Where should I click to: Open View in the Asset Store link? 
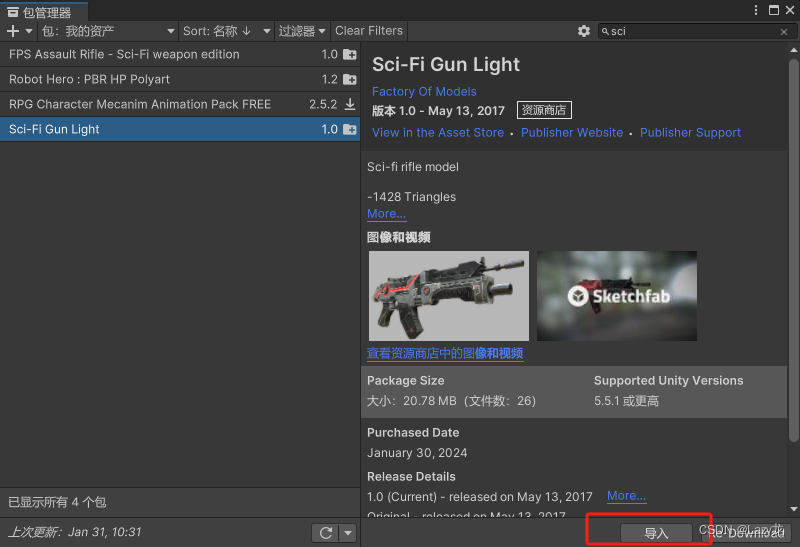[x=438, y=133]
